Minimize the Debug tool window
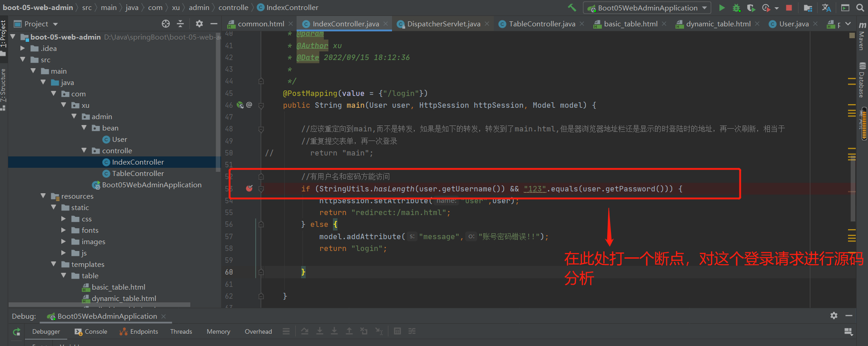 pos(848,316)
